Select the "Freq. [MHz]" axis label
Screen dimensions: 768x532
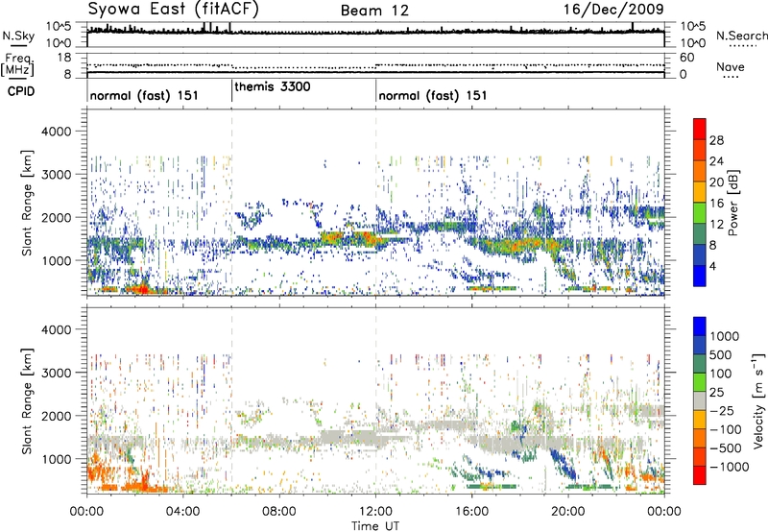17,64
